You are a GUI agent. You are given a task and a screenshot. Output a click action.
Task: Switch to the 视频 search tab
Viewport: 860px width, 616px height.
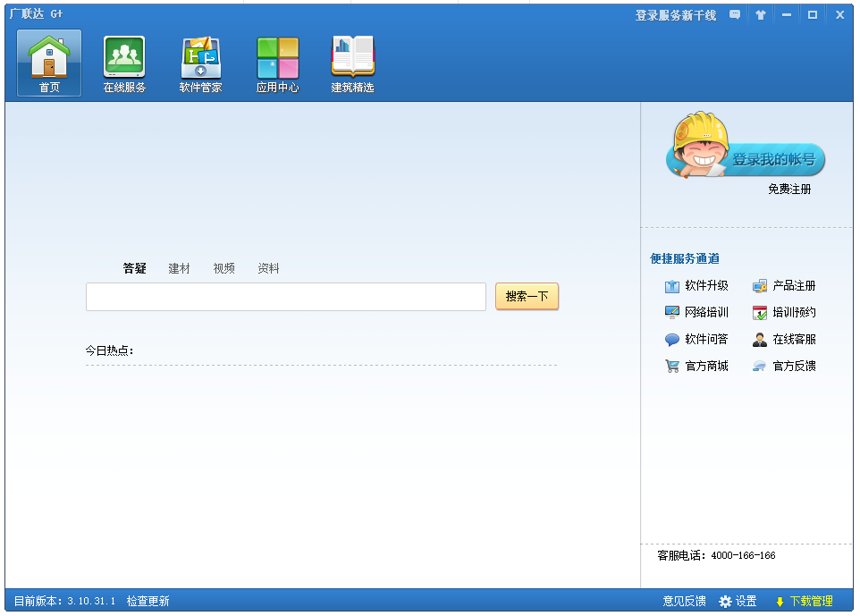click(223, 268)
